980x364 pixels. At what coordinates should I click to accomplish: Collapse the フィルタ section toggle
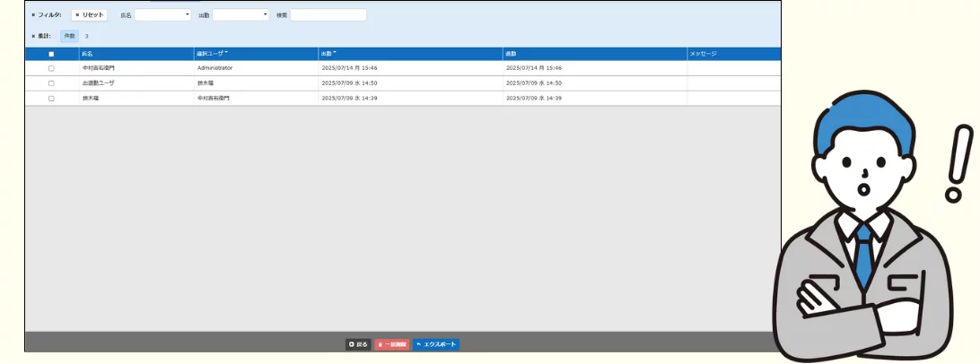click(33, 15)
